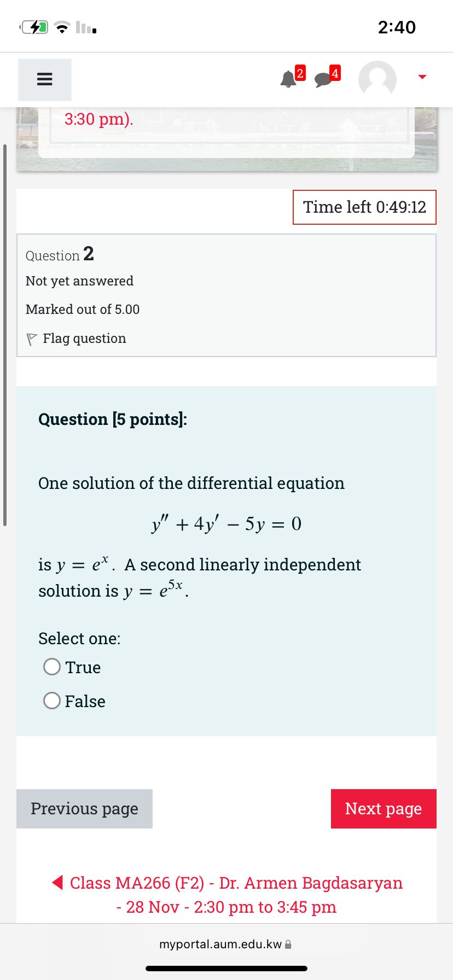Click the Flag question link
Screen dimensions: 453x980
84,339
